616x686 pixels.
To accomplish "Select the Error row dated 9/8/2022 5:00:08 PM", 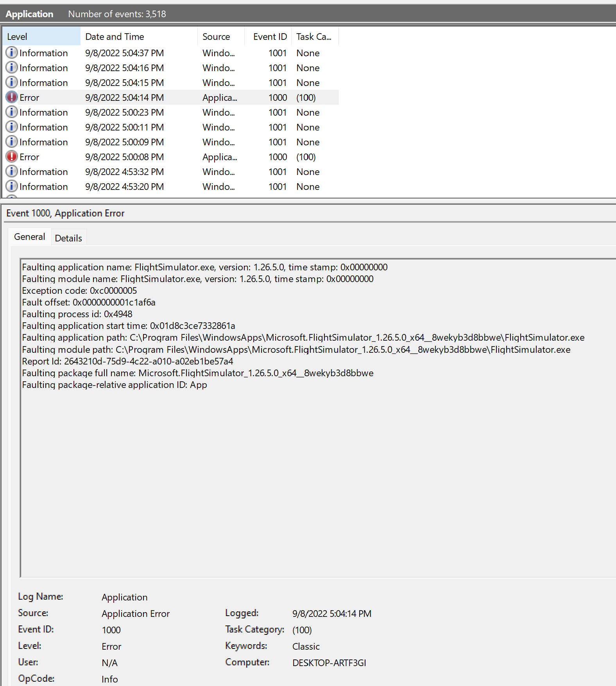I will pyautogui.click(x=171, y=157).
